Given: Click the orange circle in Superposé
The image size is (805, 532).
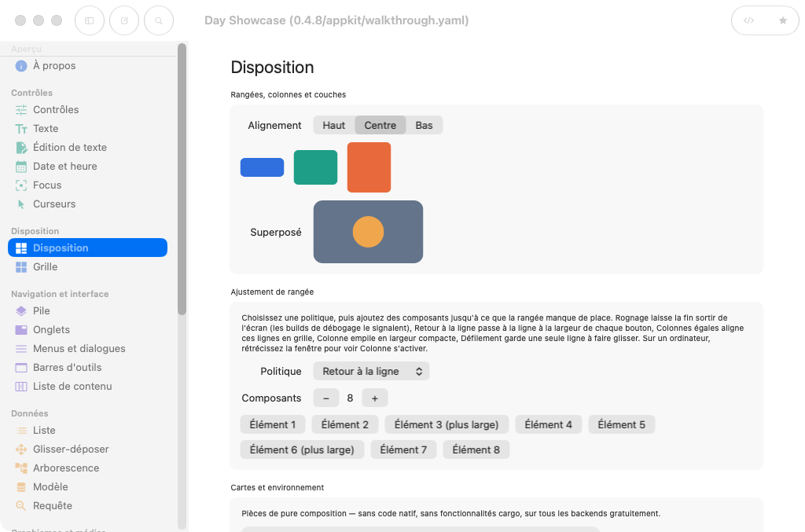Looking at the screenshot, I should click(368, 232).
